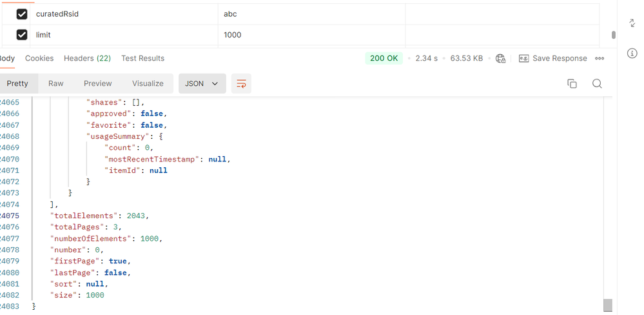The image size is (644, 315).
Task: Click the wrap lines icon
Action: 241,84
